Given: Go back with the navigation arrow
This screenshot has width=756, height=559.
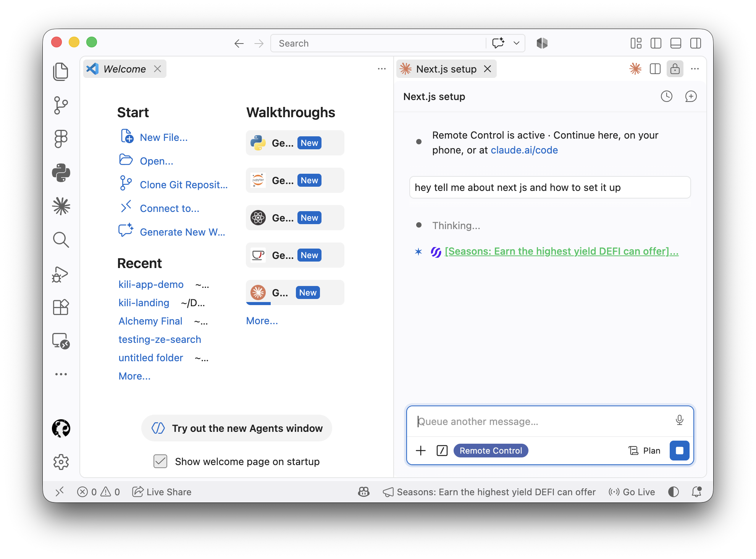Looking at the screenshot, I should (239, 44).
